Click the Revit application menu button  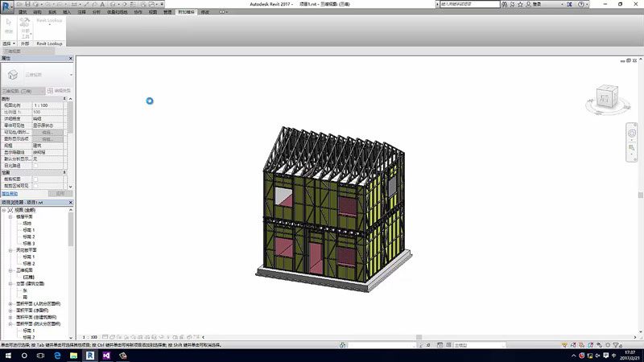[x=7, y=6]
